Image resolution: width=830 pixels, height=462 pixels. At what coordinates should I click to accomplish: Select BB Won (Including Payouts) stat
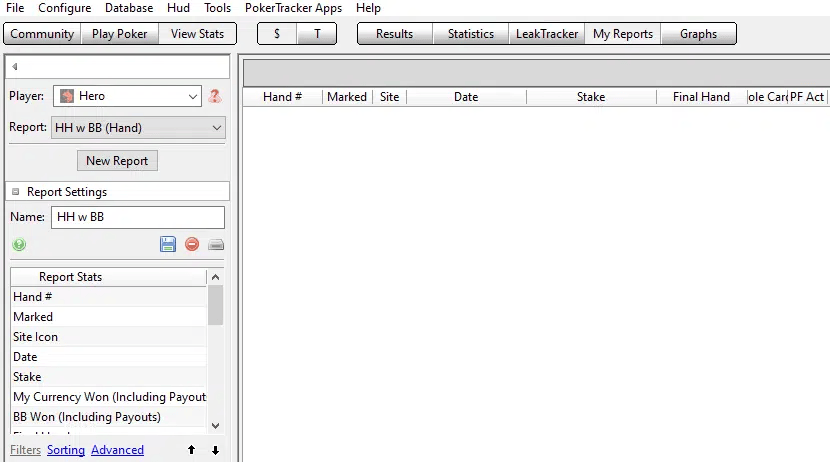[109, 418]
